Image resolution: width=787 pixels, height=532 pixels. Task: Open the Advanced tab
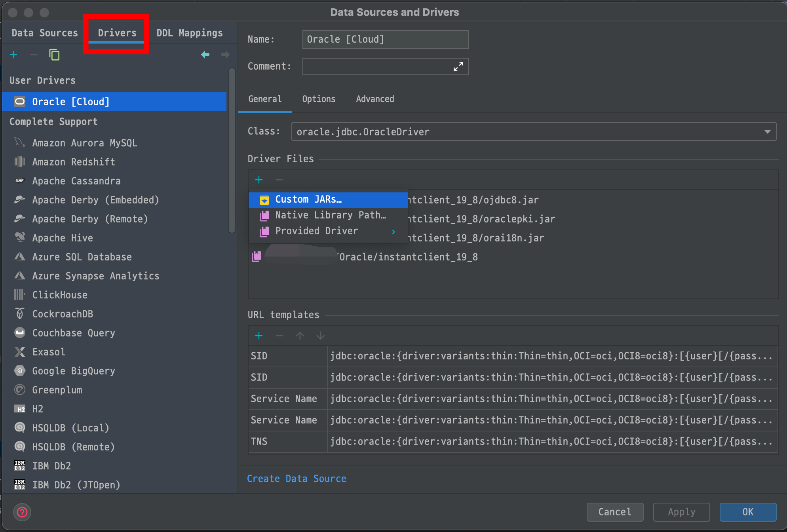(x=375, y=99)
